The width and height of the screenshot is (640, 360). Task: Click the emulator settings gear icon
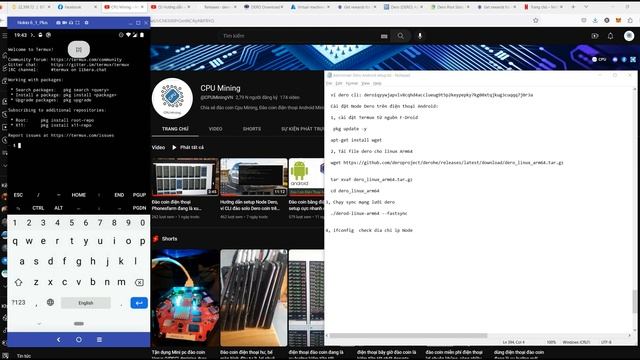[x=86, y=23]
